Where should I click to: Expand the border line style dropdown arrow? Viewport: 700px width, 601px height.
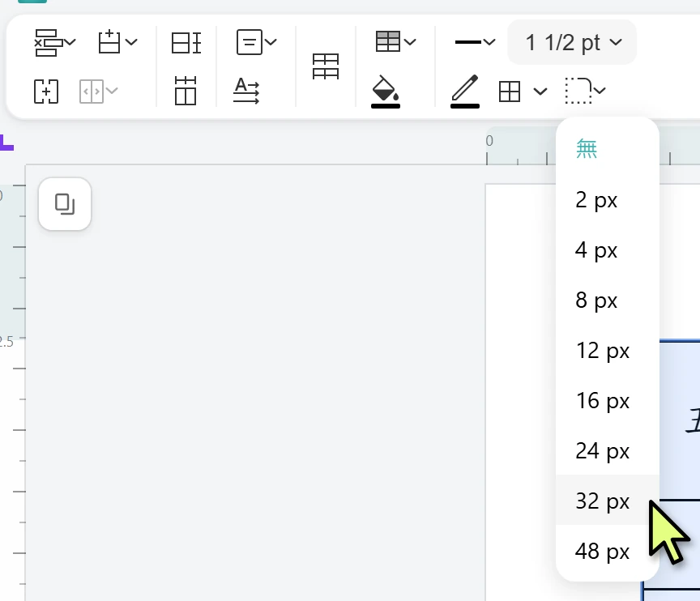[x=489, y=42]
